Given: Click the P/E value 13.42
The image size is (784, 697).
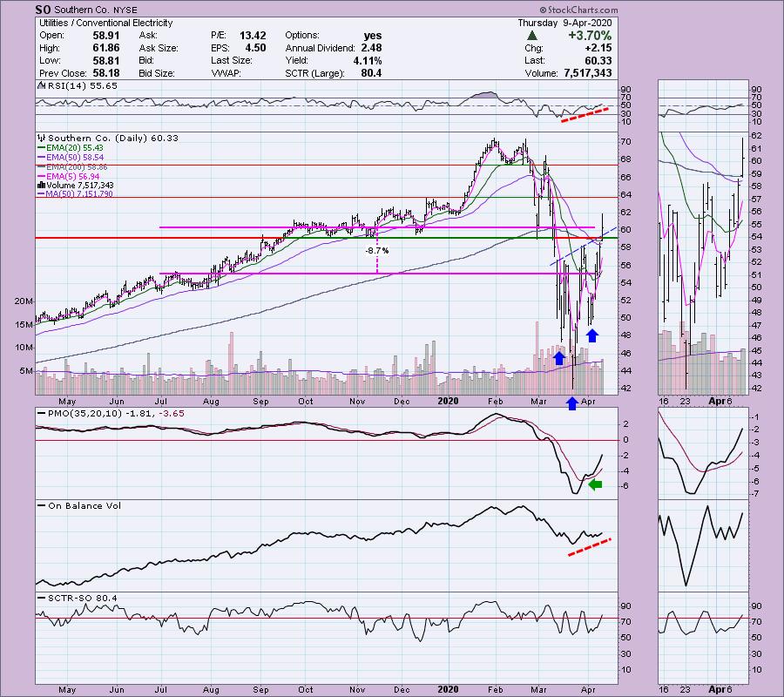Looking at the screenshot, I should coord(253,36).
